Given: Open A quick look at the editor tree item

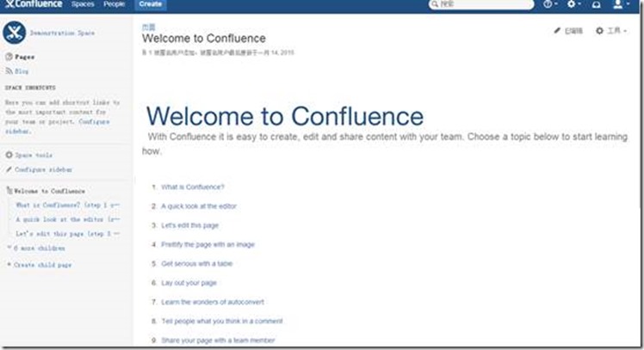Looking at the screenshot, I should pos(68,219).
